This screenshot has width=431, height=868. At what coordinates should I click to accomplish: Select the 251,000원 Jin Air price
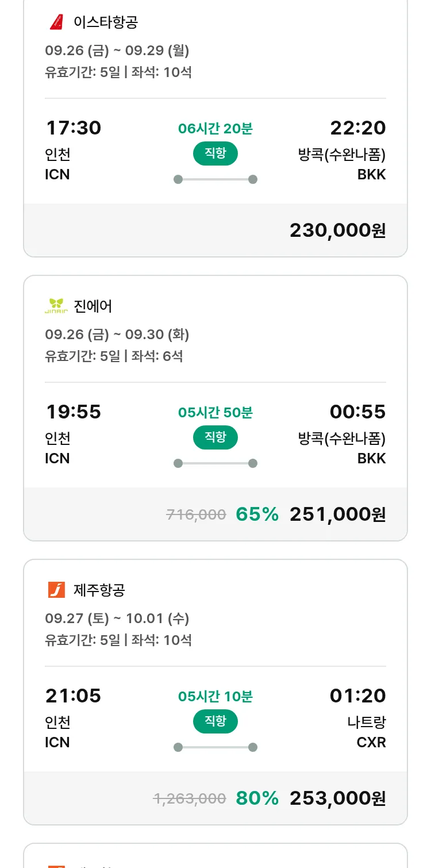click(x=337, y=514)
